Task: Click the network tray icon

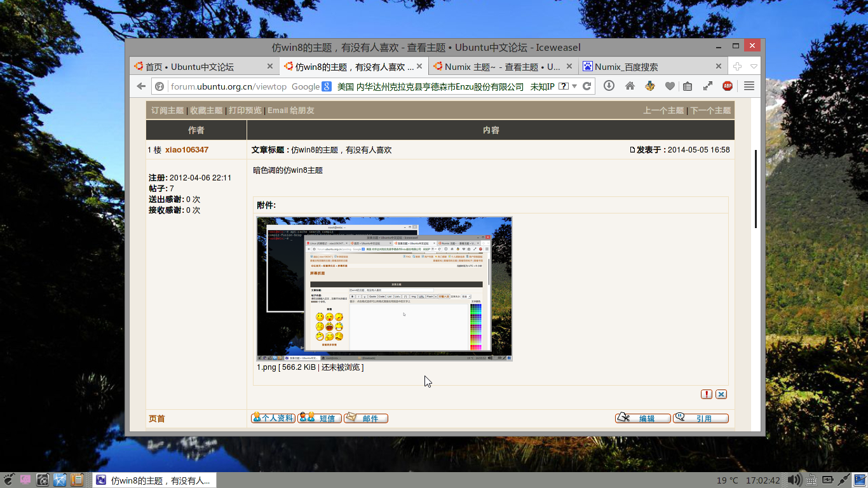Action: (844, 480)
